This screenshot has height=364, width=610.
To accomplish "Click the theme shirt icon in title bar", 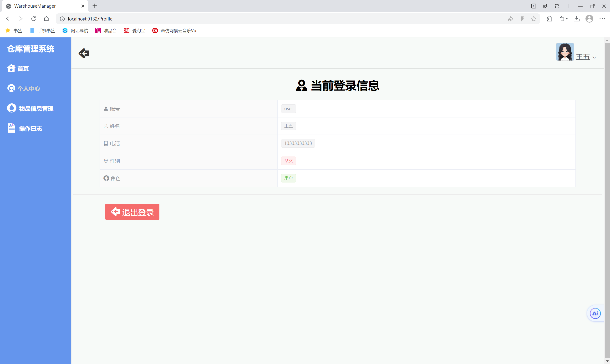I will click(557, 6).
